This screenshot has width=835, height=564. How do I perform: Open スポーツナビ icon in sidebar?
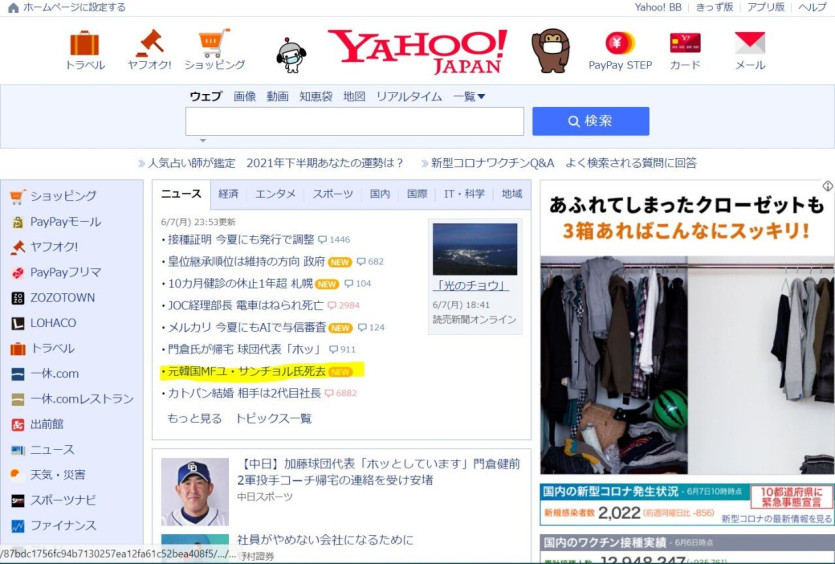18,500
